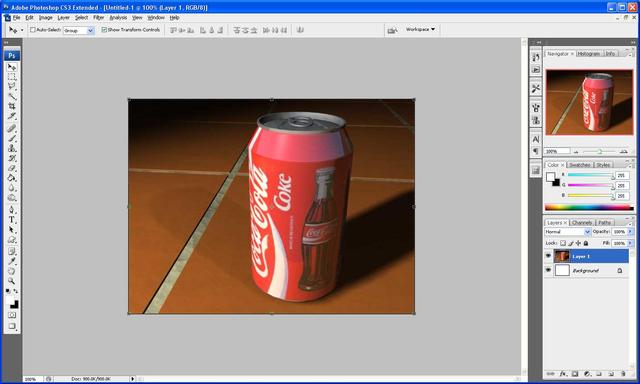This screenshot has width=640, height=384.
Task: Open the History panel icon
Action: tap(536, 57)
